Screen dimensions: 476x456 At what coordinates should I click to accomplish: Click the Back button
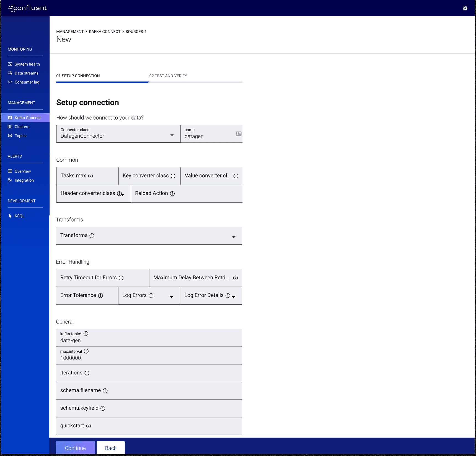point(111,448)
